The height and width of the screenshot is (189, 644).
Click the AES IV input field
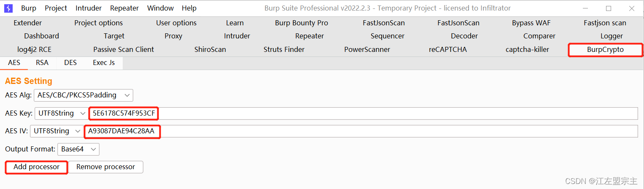click(x=361, y=131)
